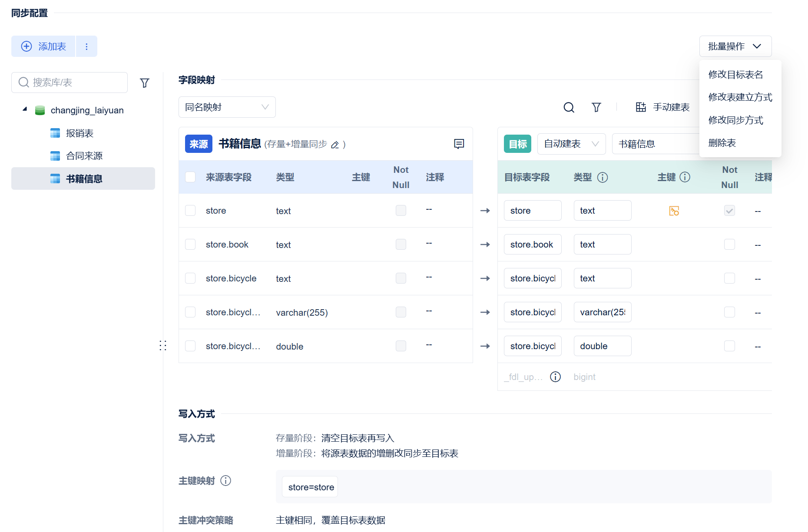Click the target table name field 书籍信息

click(656, 144)
